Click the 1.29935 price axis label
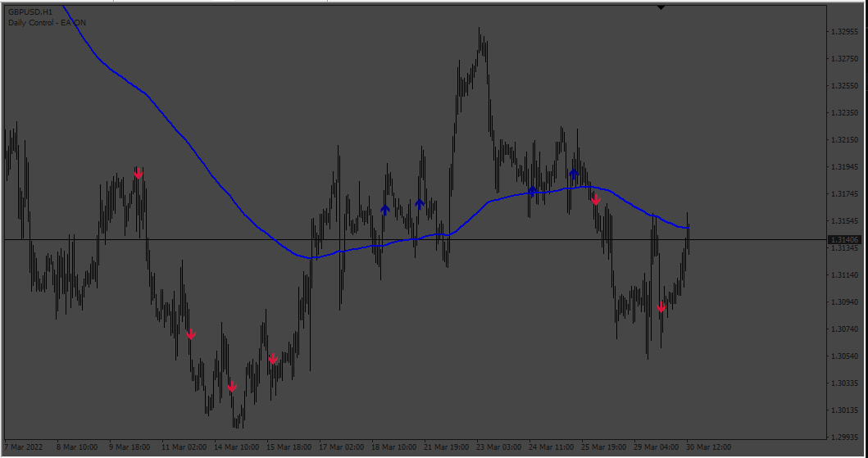This screenshot has width=868, height=458. click(845, 437)
